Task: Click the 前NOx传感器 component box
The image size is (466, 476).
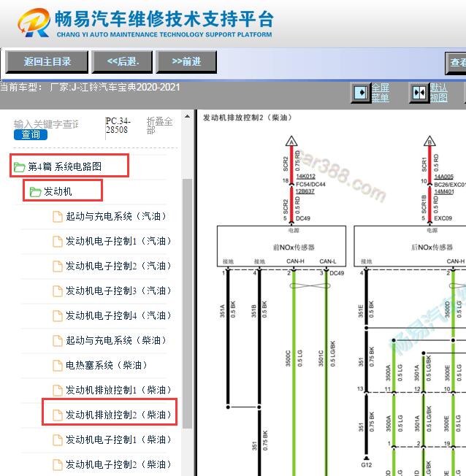Action: point(281,246)
